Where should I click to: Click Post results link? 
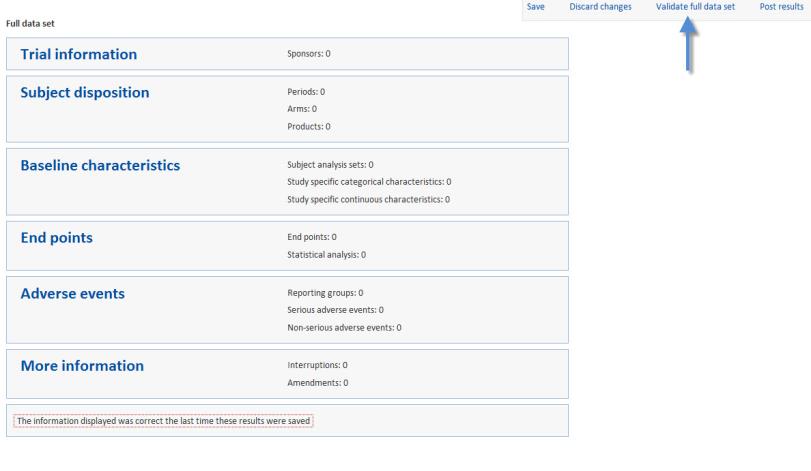[781, 7]
